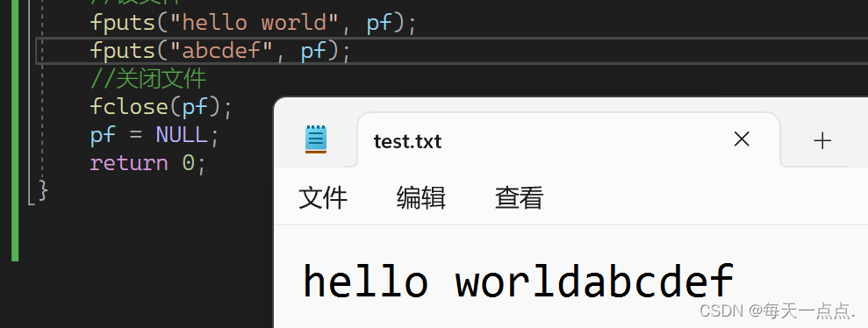Click the 'hello worldabcdef' text in Notepad
The height and width of the screenshot is (328, 868).
point(518,281)
